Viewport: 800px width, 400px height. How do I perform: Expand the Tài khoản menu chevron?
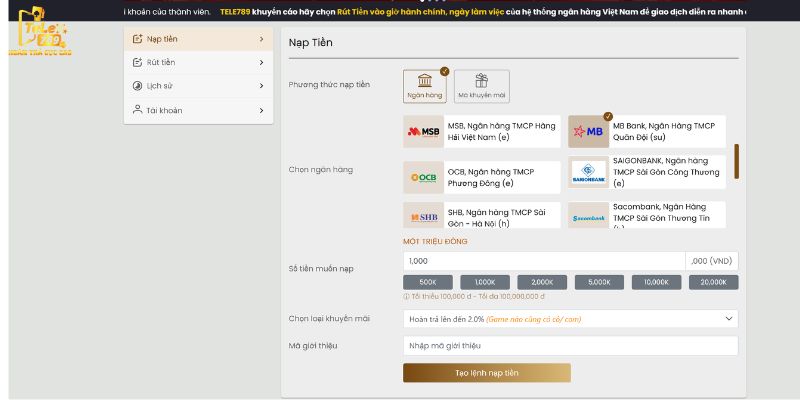tap(261, 110)
